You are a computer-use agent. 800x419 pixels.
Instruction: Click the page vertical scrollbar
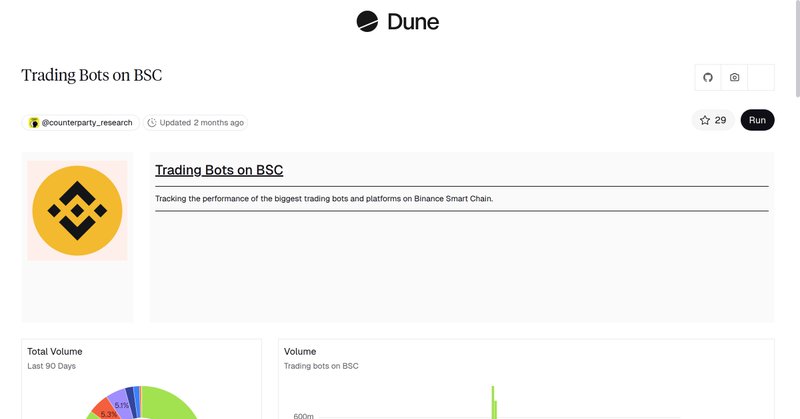(796, 48)
